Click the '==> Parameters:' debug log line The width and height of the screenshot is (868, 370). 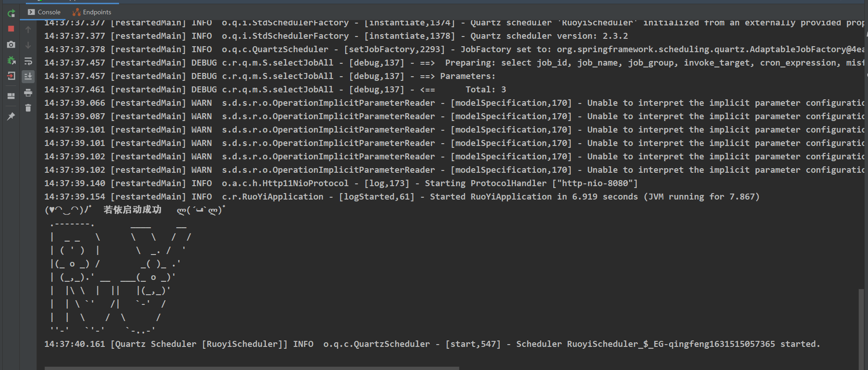point(269,76)
